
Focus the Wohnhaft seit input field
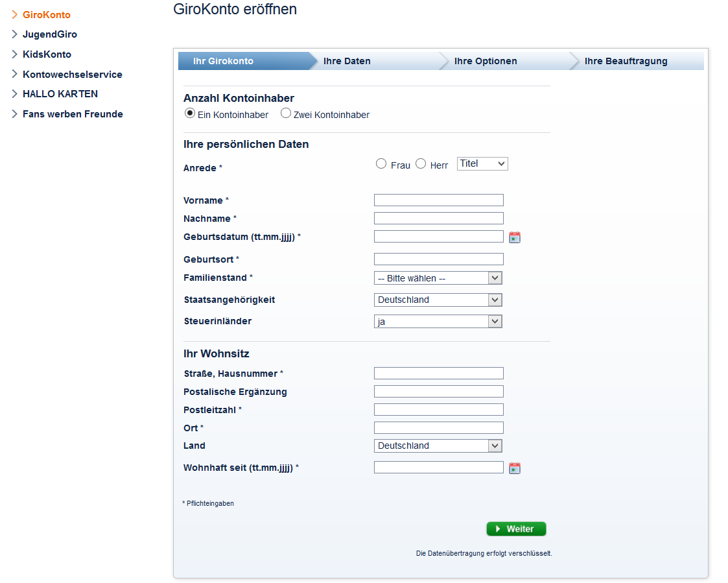pos(439,468)
